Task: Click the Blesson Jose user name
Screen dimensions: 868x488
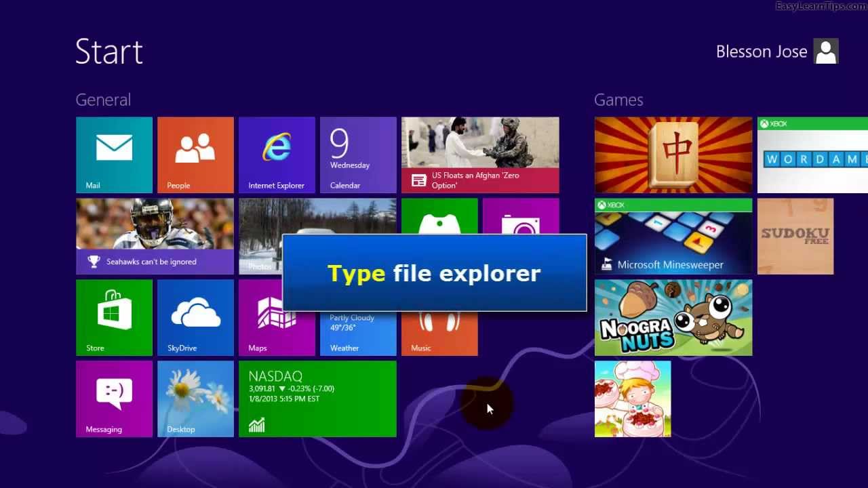Action: 762,52
